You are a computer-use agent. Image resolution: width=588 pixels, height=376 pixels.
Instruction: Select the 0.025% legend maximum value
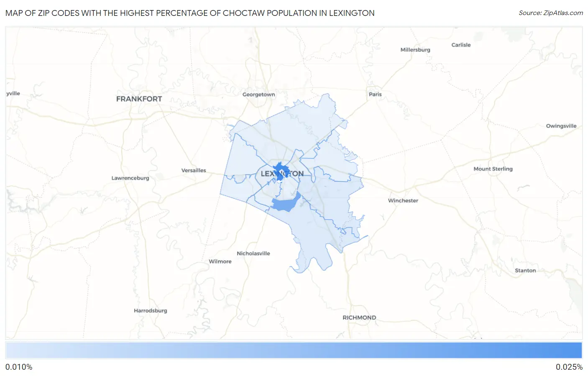tap(569, 367)
